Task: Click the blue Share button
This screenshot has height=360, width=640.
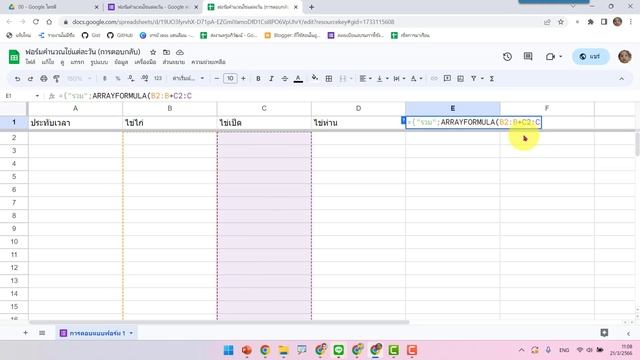Action: click(x=591, y=57)
